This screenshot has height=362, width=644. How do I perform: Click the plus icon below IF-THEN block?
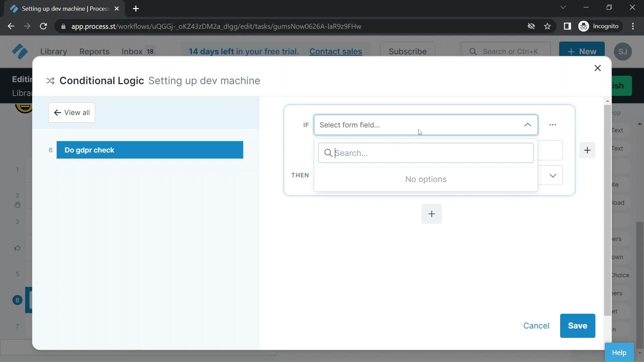(432, 214)
